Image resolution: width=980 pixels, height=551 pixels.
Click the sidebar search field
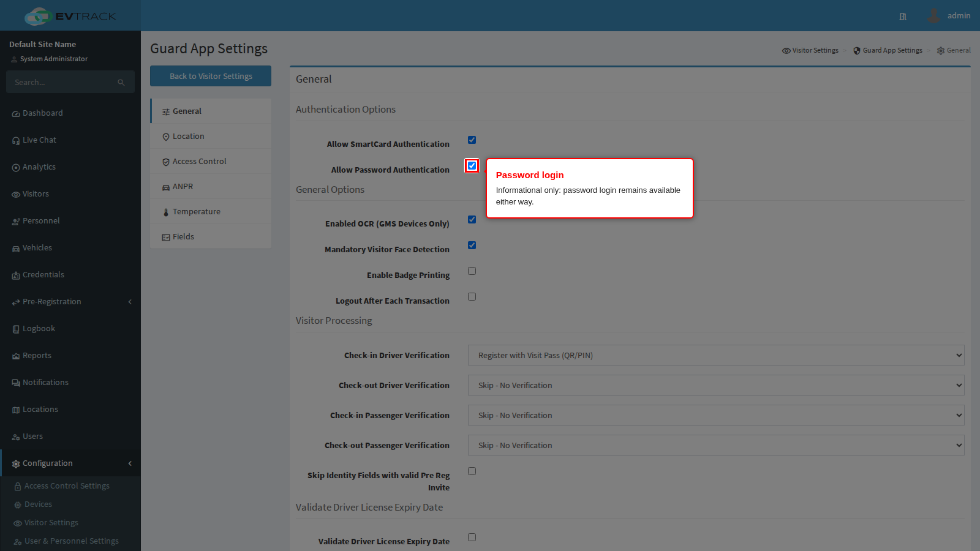[x=61, y=82]
